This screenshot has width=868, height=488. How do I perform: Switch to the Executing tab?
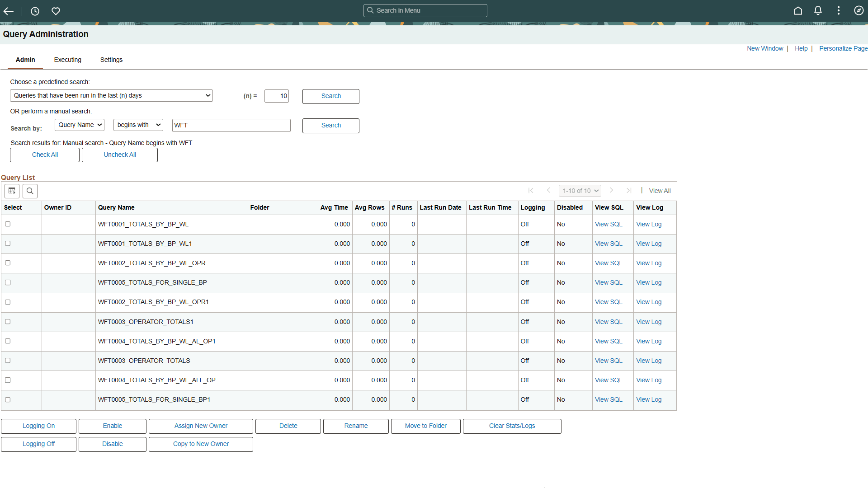point(67,60)
